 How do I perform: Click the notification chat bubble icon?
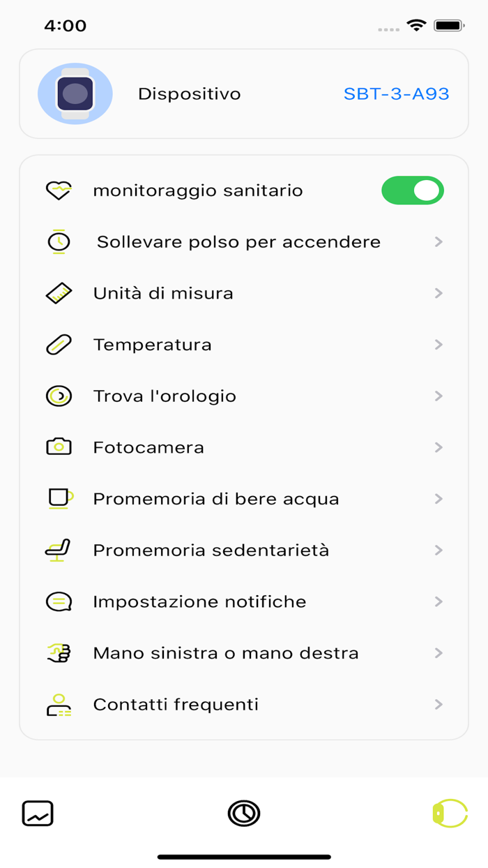[x=59, y=601]
